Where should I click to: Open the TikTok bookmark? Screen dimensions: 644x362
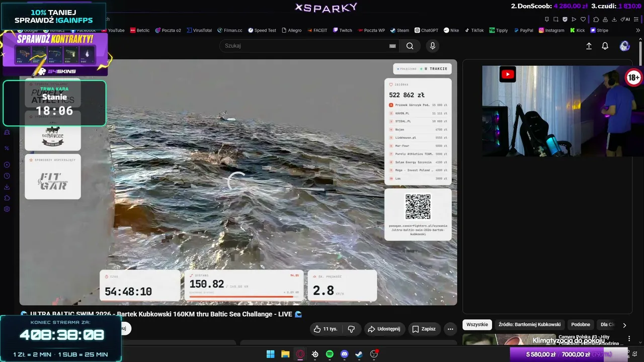474,30
